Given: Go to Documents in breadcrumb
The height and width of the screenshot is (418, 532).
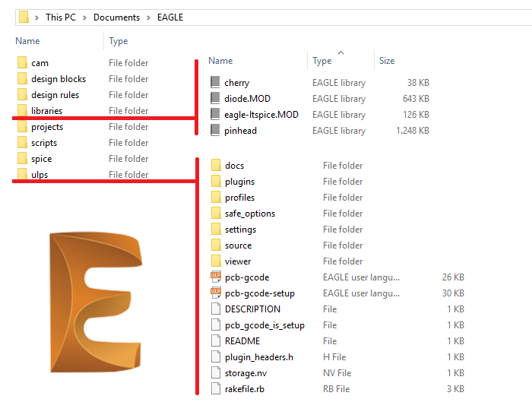Looking at the screenshot, I should 116,17.
